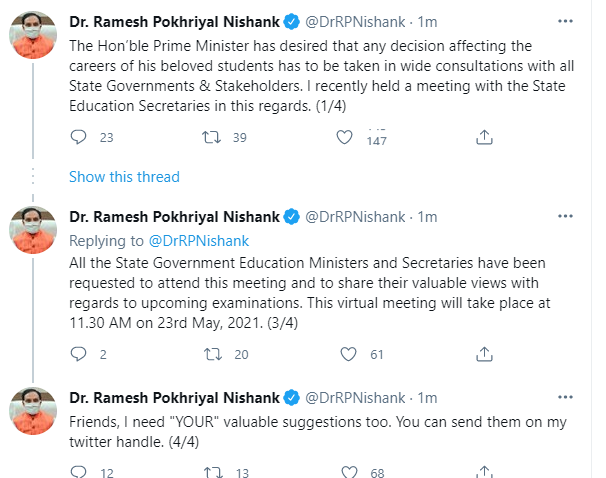The width and height of the screenshot is (606, 478).
Task: Like the (4/4) suggestions tweet
Action: click(348, 472)
